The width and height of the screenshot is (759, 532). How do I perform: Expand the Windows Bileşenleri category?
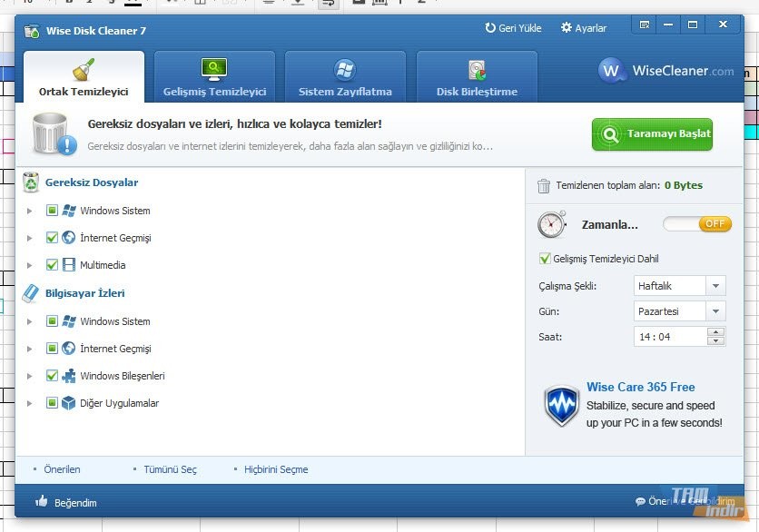(30, 376)
